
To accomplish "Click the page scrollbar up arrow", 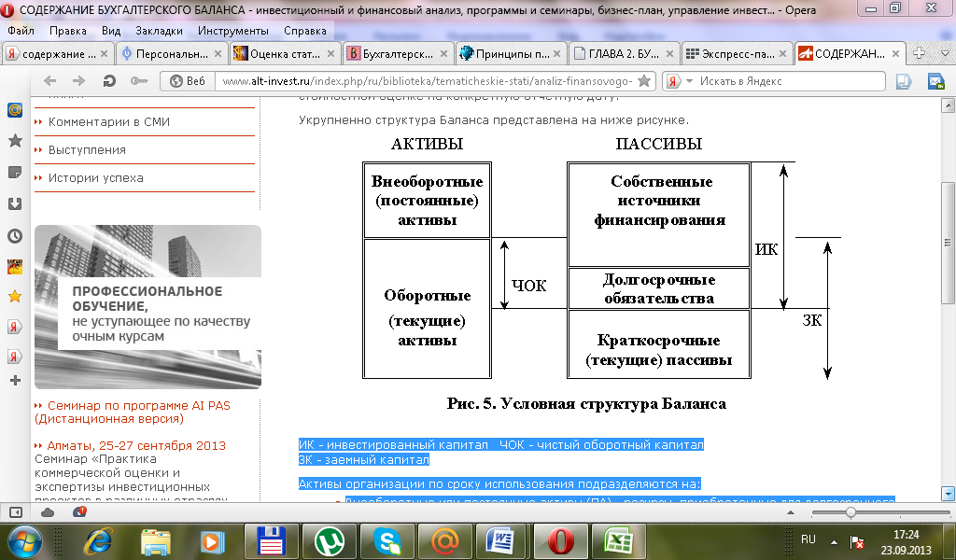I will 948,105.
